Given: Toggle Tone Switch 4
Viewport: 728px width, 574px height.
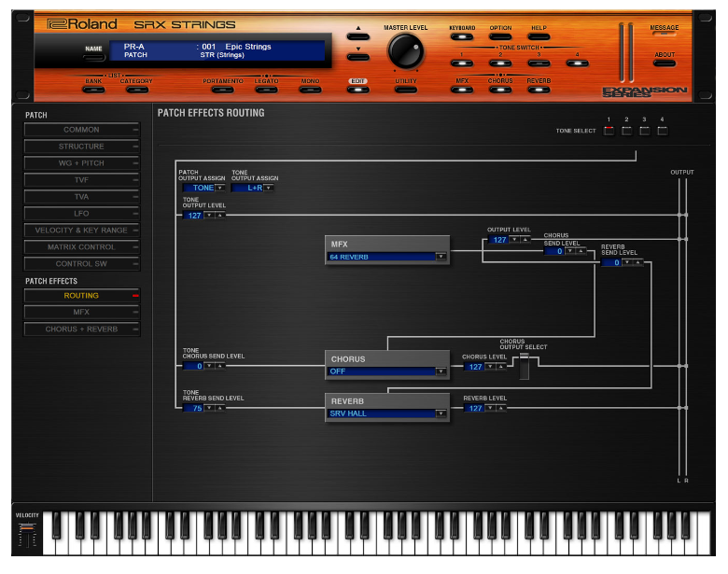Looking at the screenshot, I should [x=578, y=63].
